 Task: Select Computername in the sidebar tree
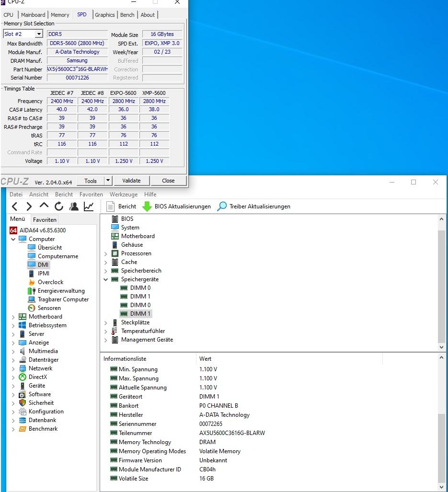click(x=57, y=256)
